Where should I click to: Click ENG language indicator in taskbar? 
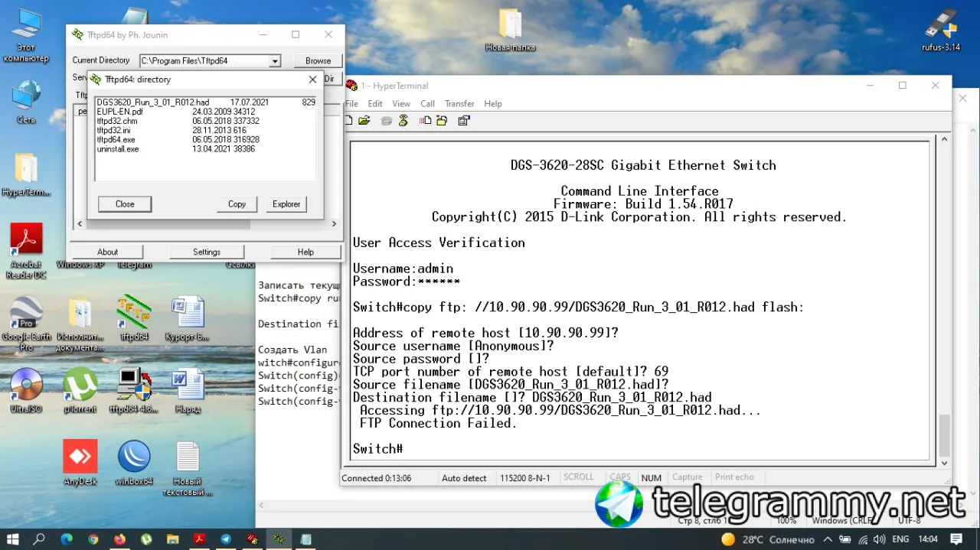tap(900, 539)
